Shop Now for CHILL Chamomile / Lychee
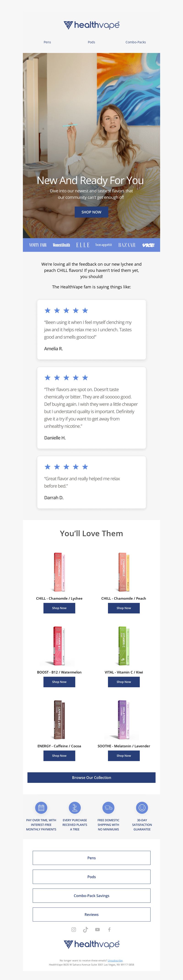This screenshot has height=980, width=183. pyautogui.click(x=59, y=608)
